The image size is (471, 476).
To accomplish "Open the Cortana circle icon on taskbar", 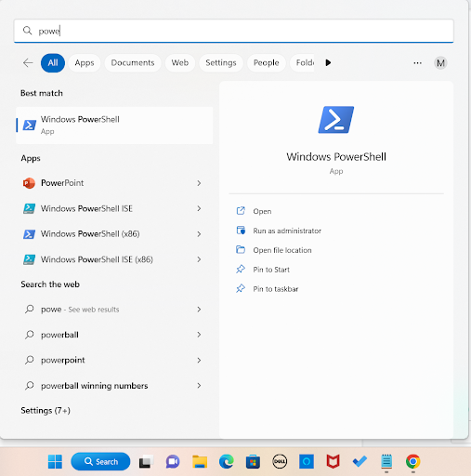I will tap(307, 462).
